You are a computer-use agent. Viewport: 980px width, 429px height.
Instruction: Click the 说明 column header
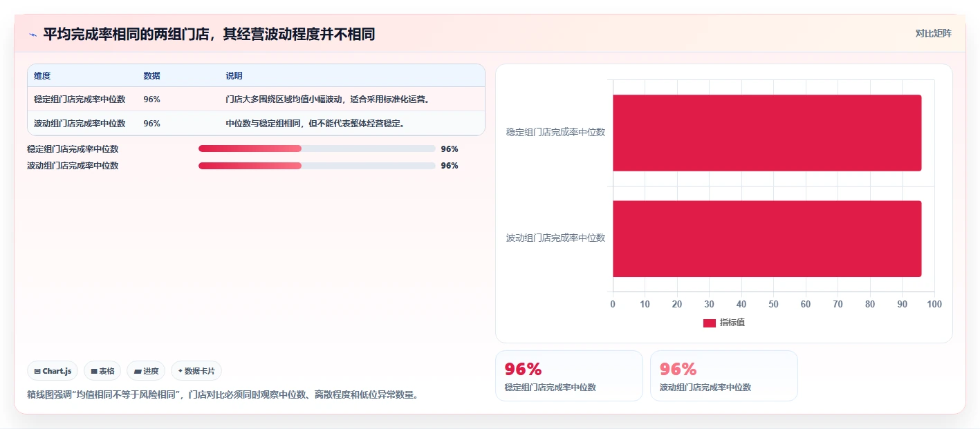click(234, 76)
